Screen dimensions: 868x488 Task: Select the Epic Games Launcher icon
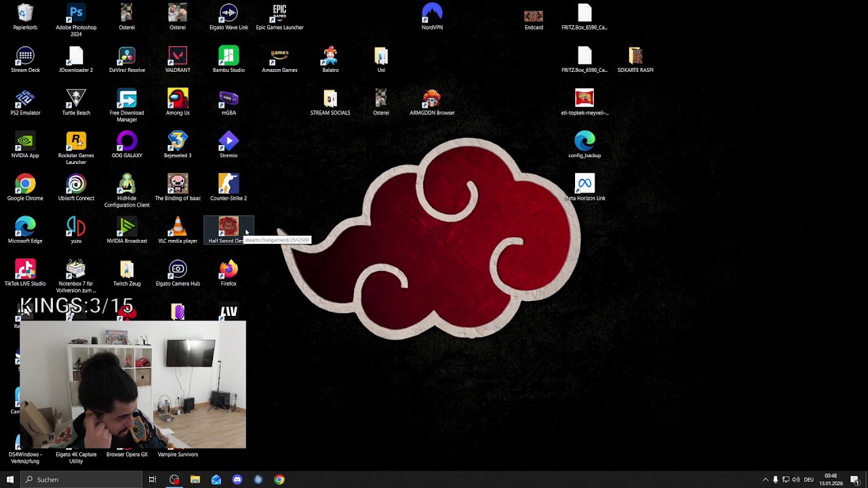[x=279, y=18]
